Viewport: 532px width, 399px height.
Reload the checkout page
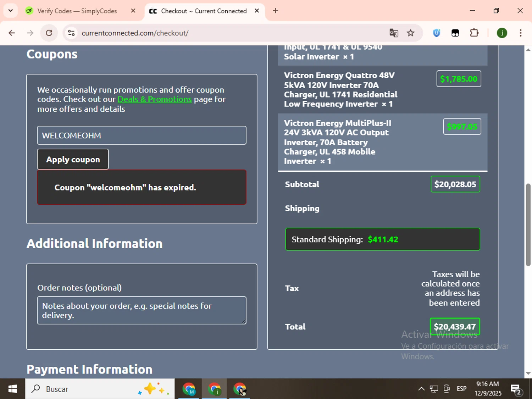click(49, 33)
